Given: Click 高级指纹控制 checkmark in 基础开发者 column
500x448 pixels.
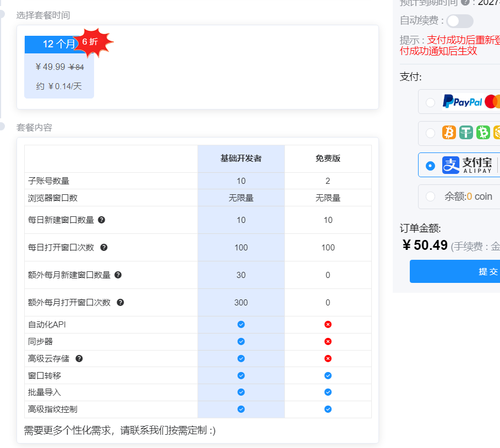Looking at the screenshot, I should [x=241, y=409].
